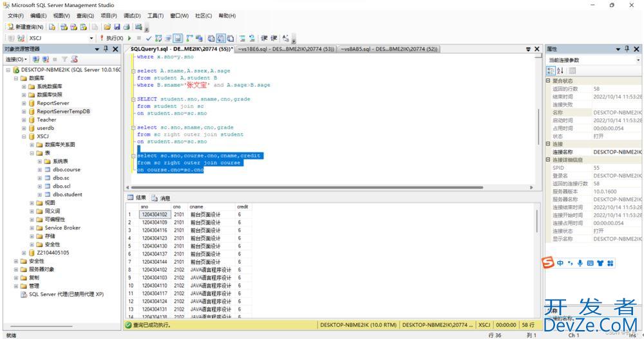
Task: Toggle Categorized view in Properties panel
Action: (551, 71)
